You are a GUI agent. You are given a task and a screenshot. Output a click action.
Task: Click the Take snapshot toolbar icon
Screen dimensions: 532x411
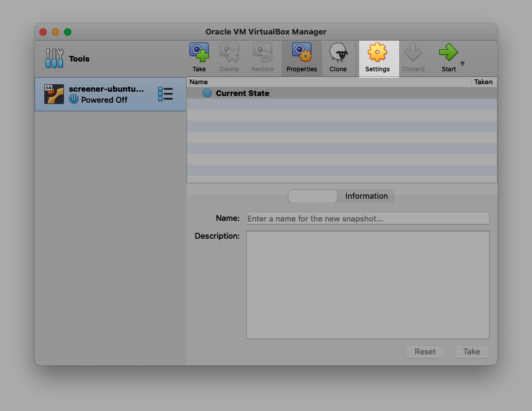click(x=199, y=58)
